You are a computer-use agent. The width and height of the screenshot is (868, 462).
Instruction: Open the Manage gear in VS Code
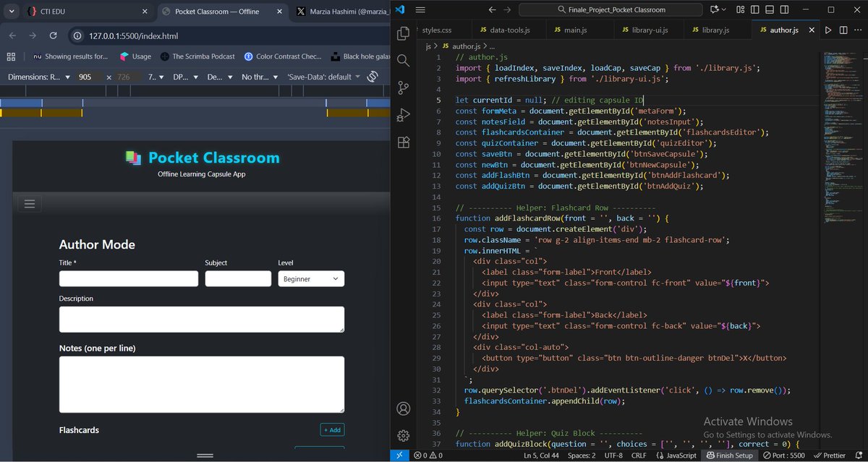click(403, 435)
